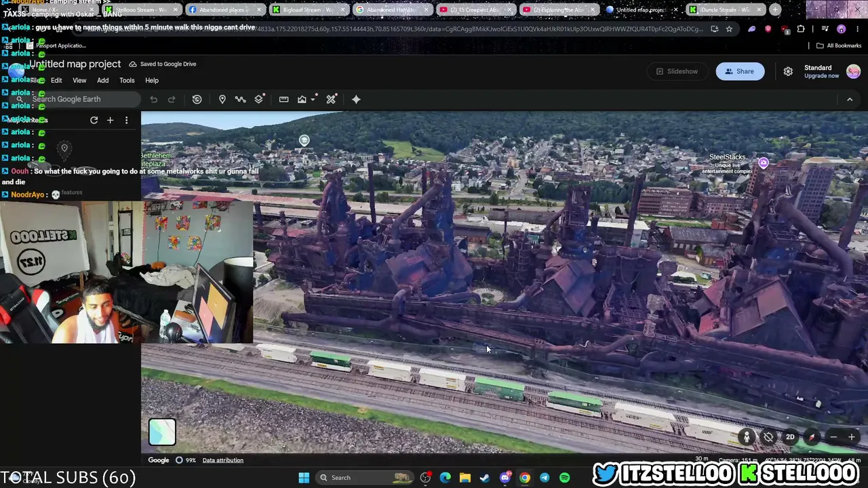
Task: Drop the Street View pegman
Action: tap(747, 437)
